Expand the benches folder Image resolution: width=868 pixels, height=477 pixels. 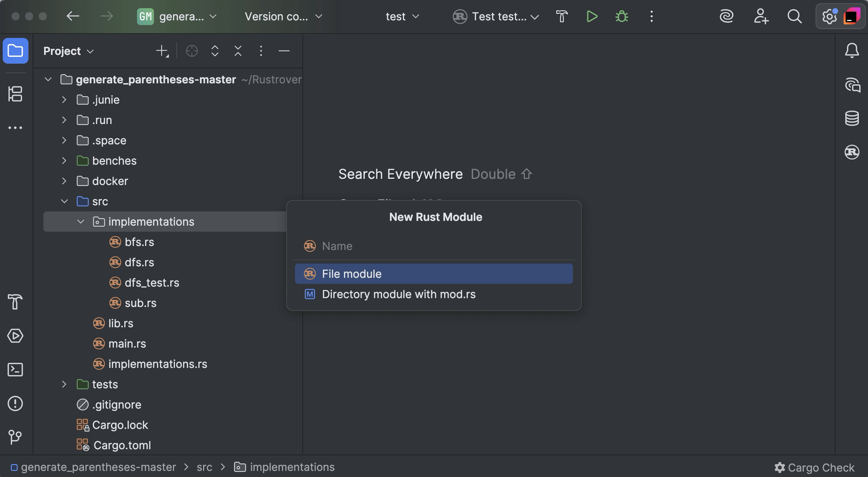coord(64,161)
